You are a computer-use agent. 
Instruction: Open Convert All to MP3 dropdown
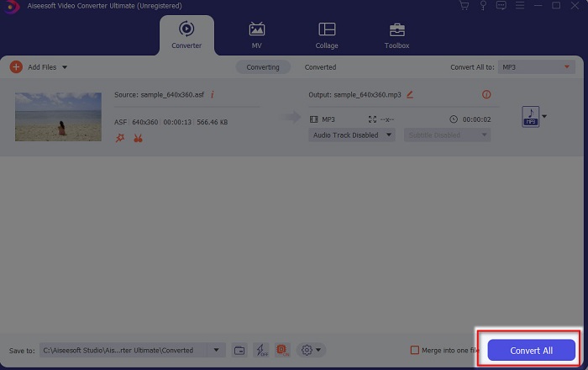[x=536, y=67]
